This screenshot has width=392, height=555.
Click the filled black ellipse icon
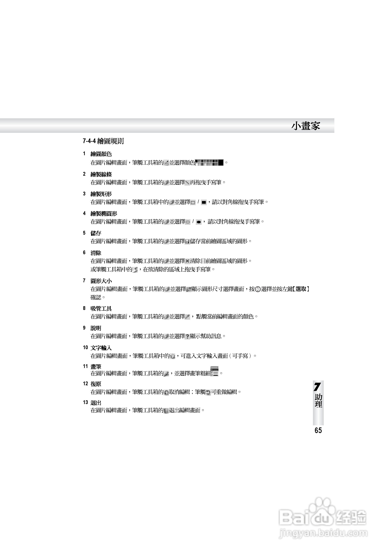tap(199, 222)
